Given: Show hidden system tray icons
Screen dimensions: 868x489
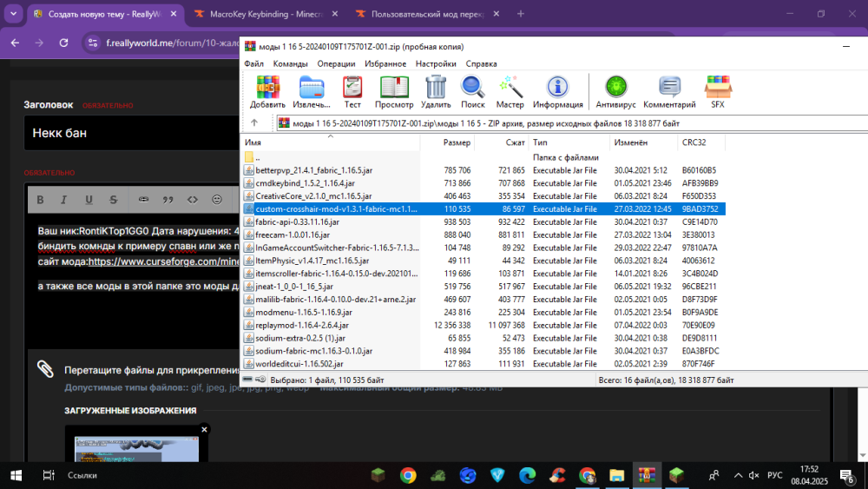Looking at the screenshot, I should coord(739,475).
